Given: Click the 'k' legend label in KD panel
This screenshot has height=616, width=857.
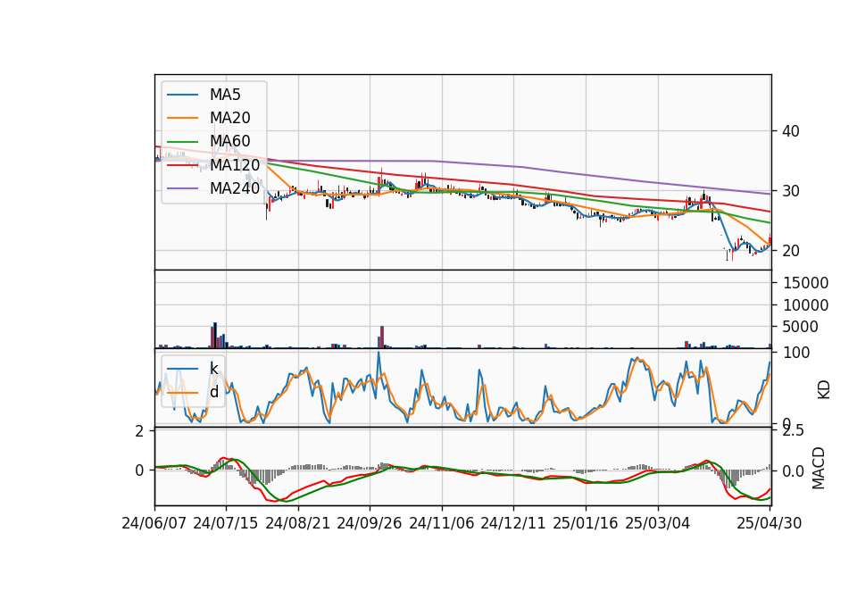Looking at the screenshot, I should (x=213, y=369).
